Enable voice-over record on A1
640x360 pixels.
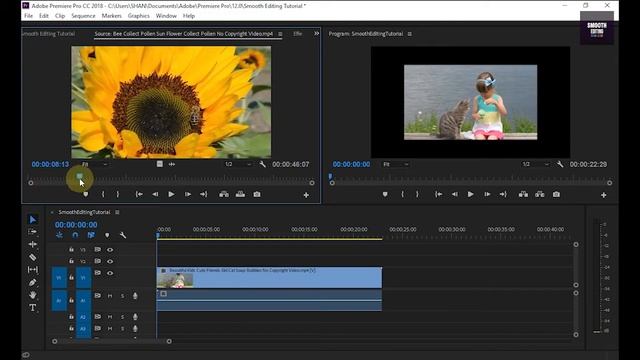pyautogui.click(x=135, y=296)
